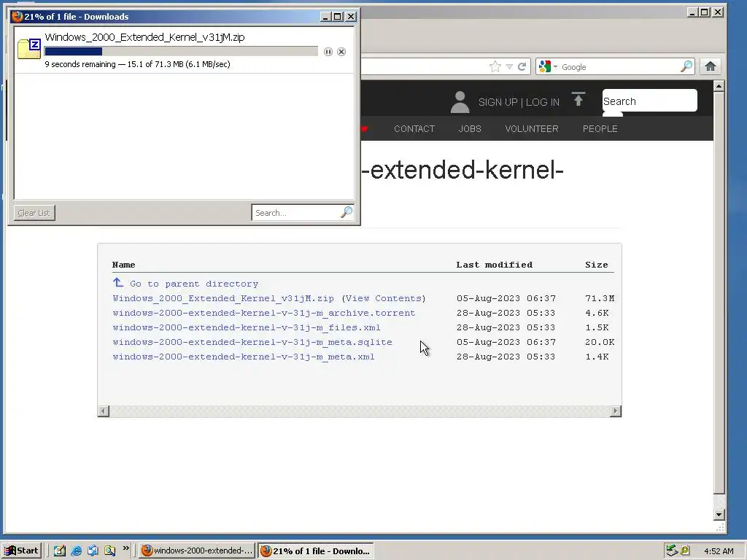Go to Firefox home page
Image resolution: width=747 pixels, height=560 pixels.
point(711,66)
